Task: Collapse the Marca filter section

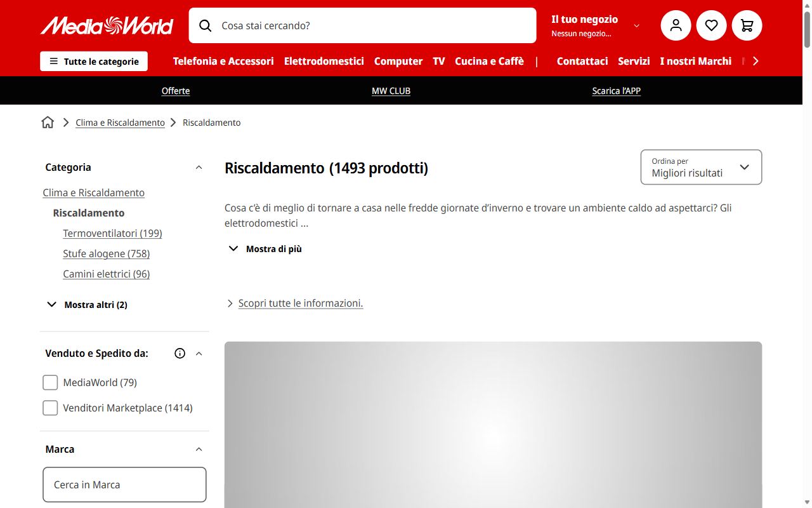Action: pos(199,450)
